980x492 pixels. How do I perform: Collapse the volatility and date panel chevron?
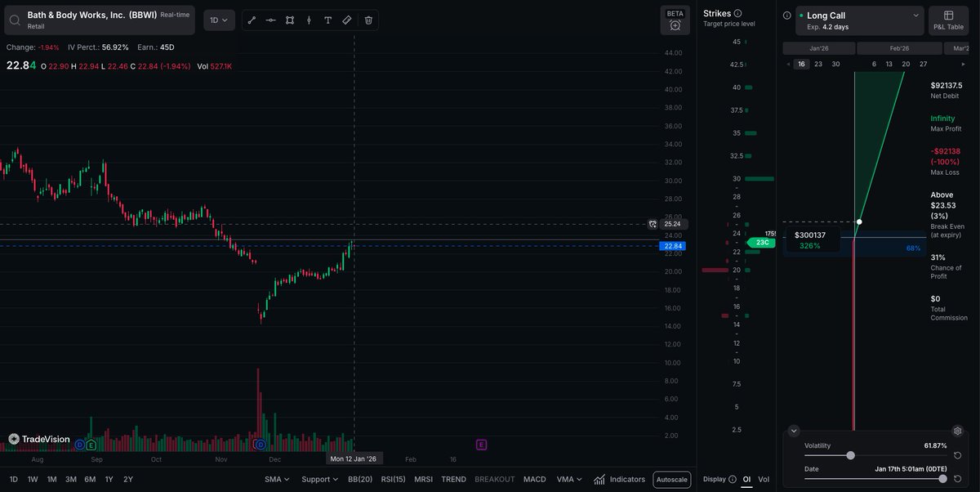(794, 431)
